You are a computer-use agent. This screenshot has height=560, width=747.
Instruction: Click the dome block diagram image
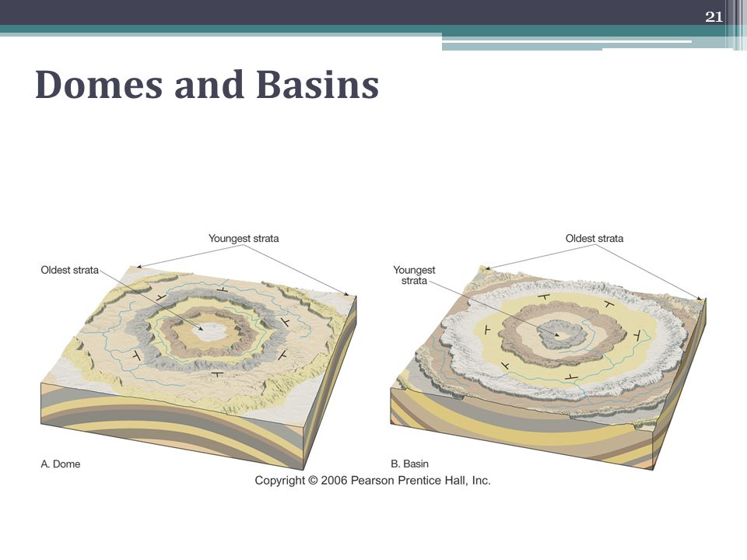pyautogui.click(x=198, y=368)
